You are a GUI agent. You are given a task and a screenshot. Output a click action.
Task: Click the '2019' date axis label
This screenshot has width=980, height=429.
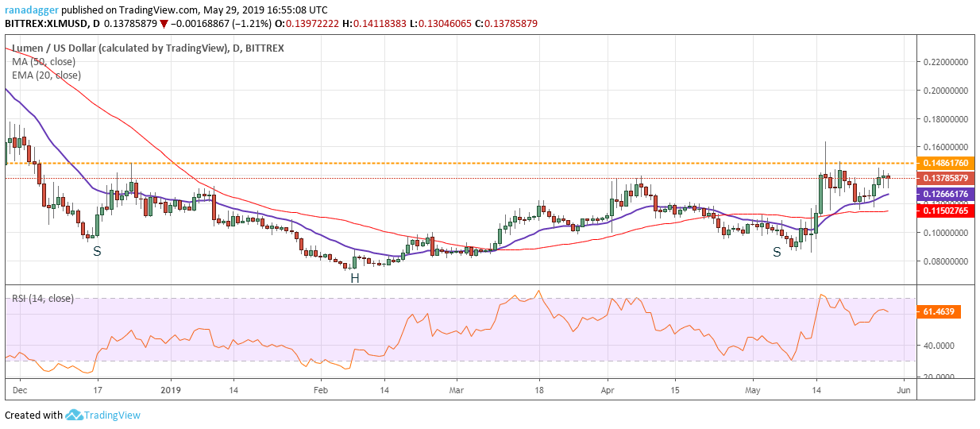click(x=172, y=390)
